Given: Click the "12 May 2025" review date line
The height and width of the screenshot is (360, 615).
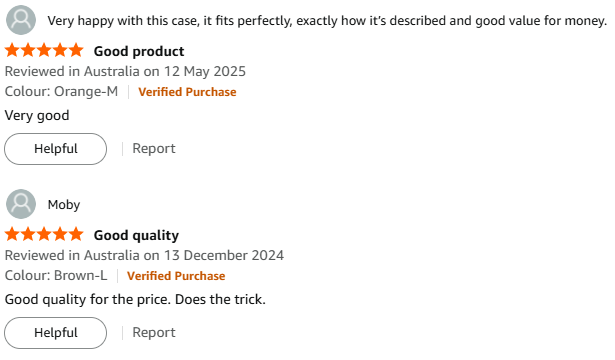Looking at the screenshot, I should [x=125, y=71].
